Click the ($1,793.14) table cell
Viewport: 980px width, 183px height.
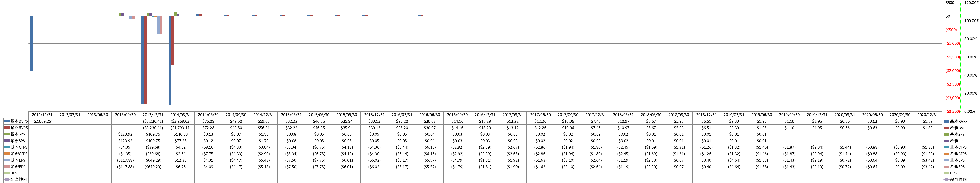[181, 128]
